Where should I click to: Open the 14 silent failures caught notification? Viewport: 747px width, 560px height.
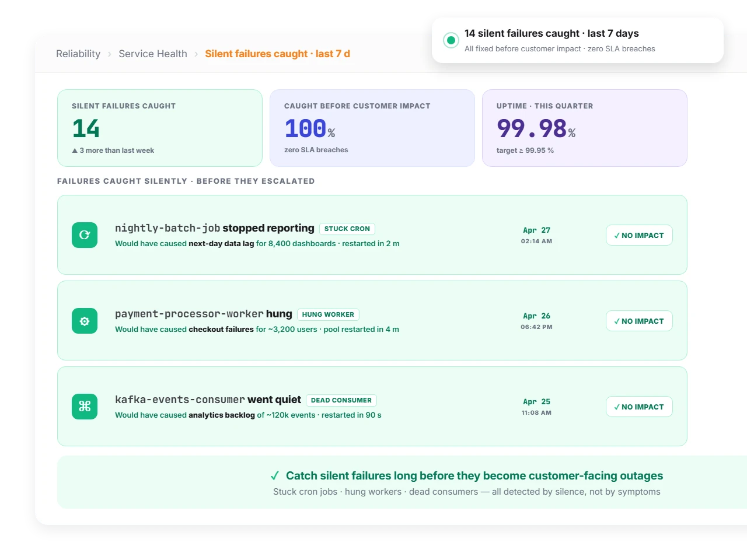coord(578,40)
